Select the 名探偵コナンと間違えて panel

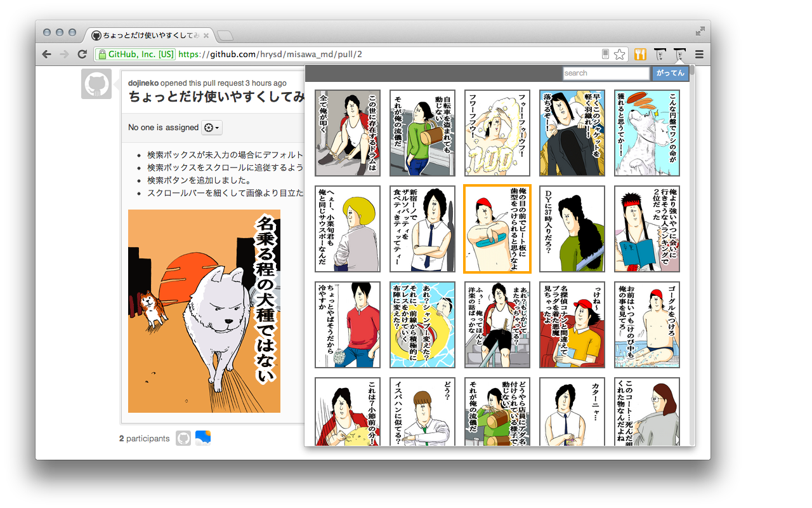pos(572,324)
